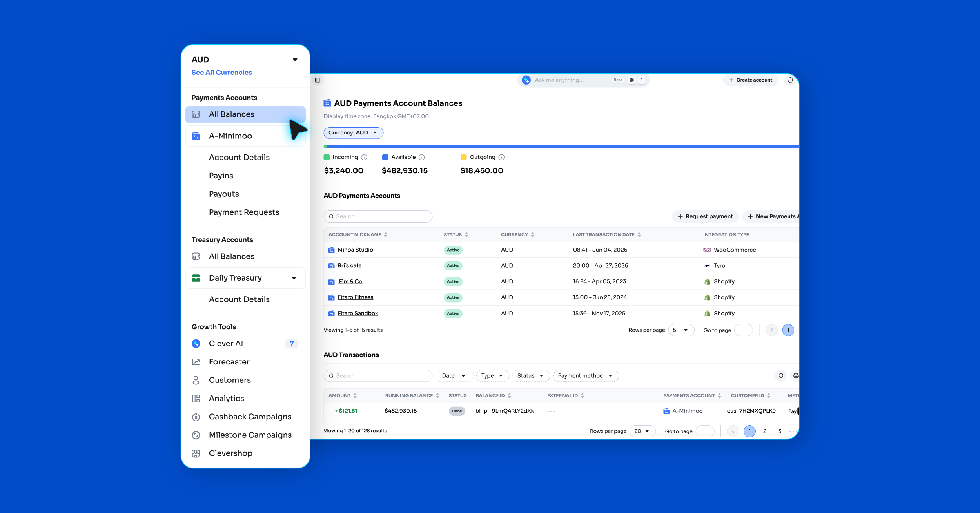Go to transactions page 2
The image size is (980, 513).
tap(764, 431)
